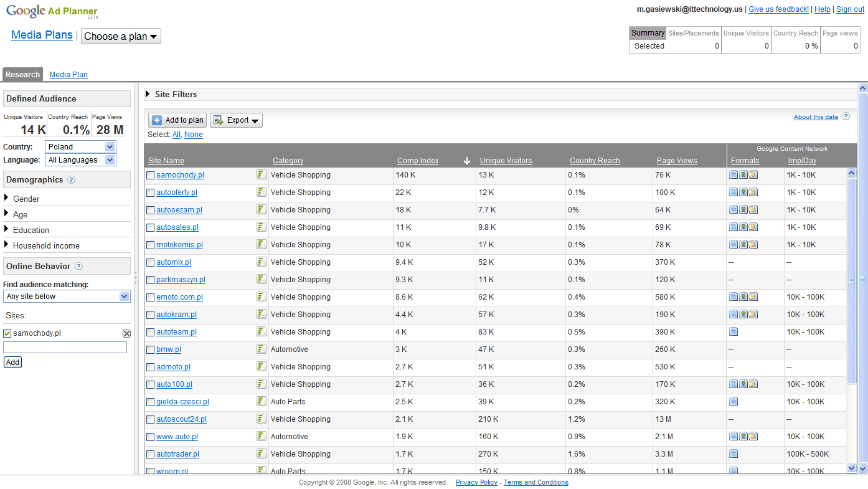Click text ad format icon in autoteam.pl row
The image size is (868, 489).
point(734,332)
